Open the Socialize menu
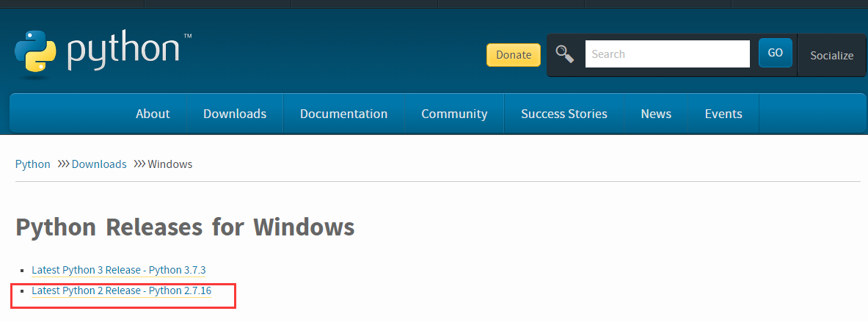The height and width of the screenshot is (322, 868). pyautogui.click(x=831, y=55)
